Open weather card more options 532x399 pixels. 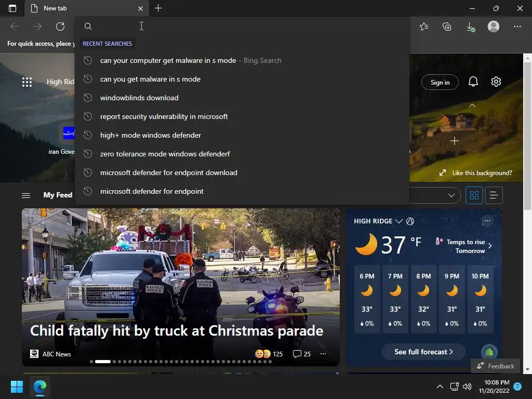(487, 221)
